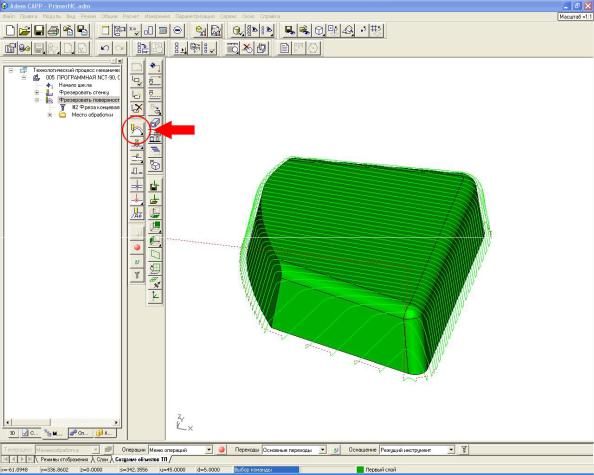Select the Фрезеровать стенку tree item
Viewport: 594px width, 475px height.
(84, 92)
